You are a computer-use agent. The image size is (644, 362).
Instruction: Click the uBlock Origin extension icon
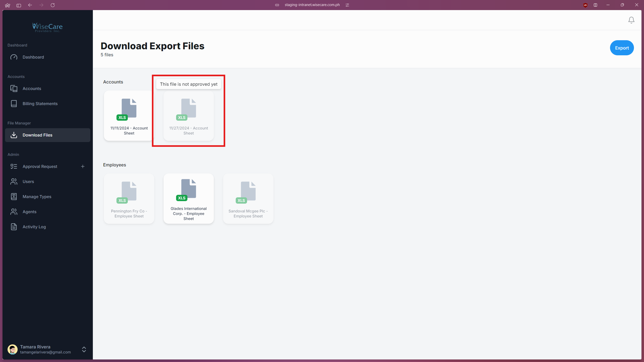[x=585, y=5]
